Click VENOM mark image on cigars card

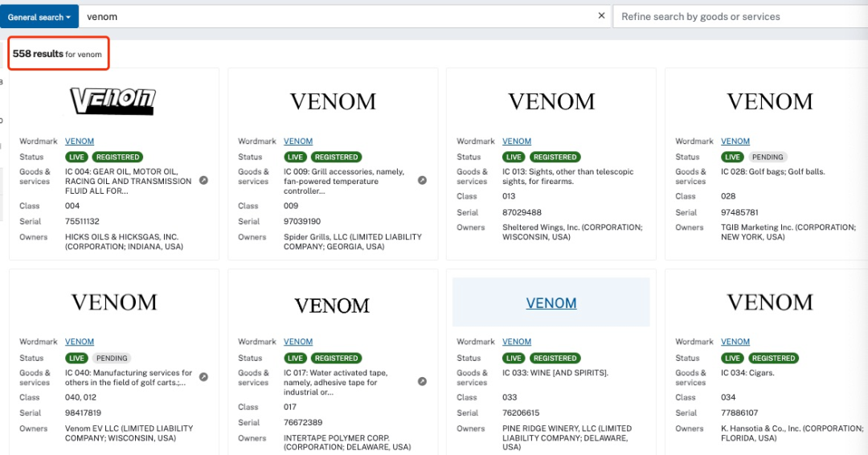pos(770,302)
